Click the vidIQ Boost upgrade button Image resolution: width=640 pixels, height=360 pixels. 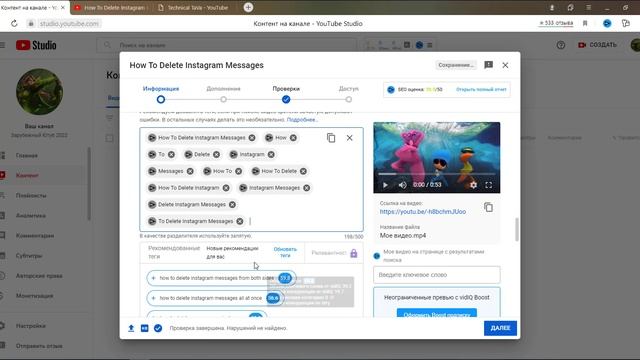point(436,314)
